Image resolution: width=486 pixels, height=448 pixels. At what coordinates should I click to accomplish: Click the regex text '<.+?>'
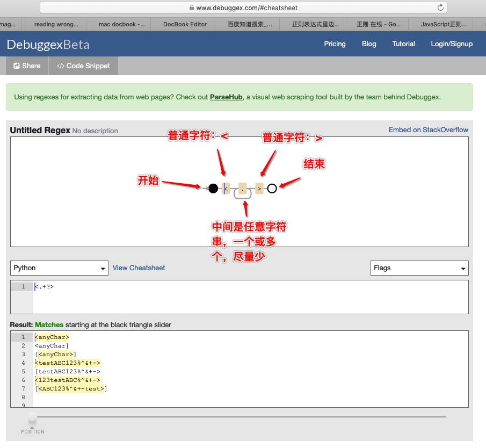click(44, 287)
